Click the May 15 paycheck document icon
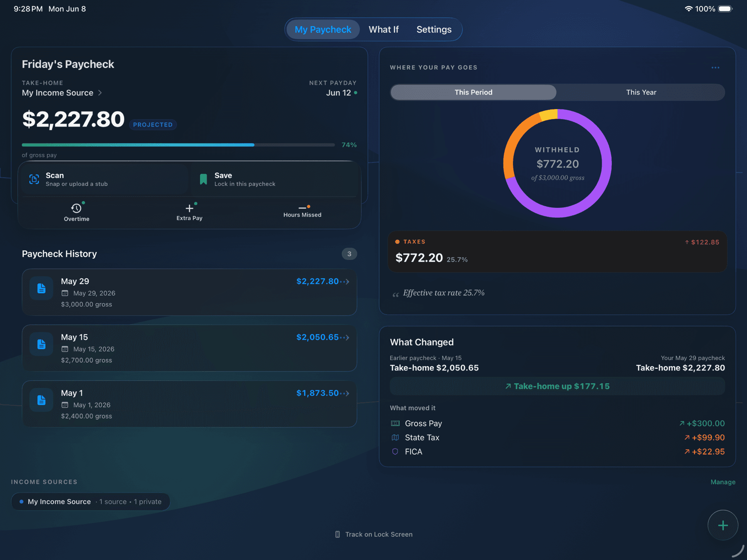Viewport: 747px width, 560px height. click(x=41, y=344)
